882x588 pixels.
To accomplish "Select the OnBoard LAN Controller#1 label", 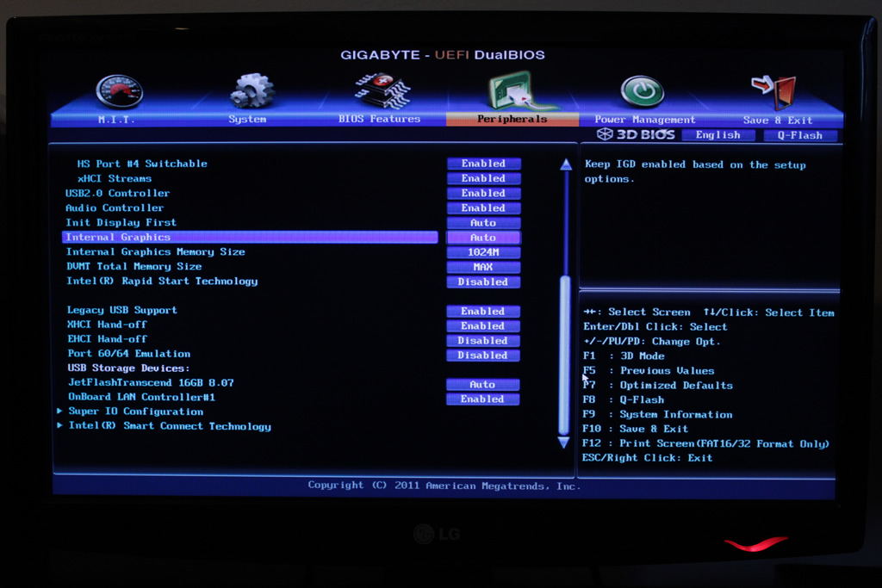I will [x=142, y=398].
